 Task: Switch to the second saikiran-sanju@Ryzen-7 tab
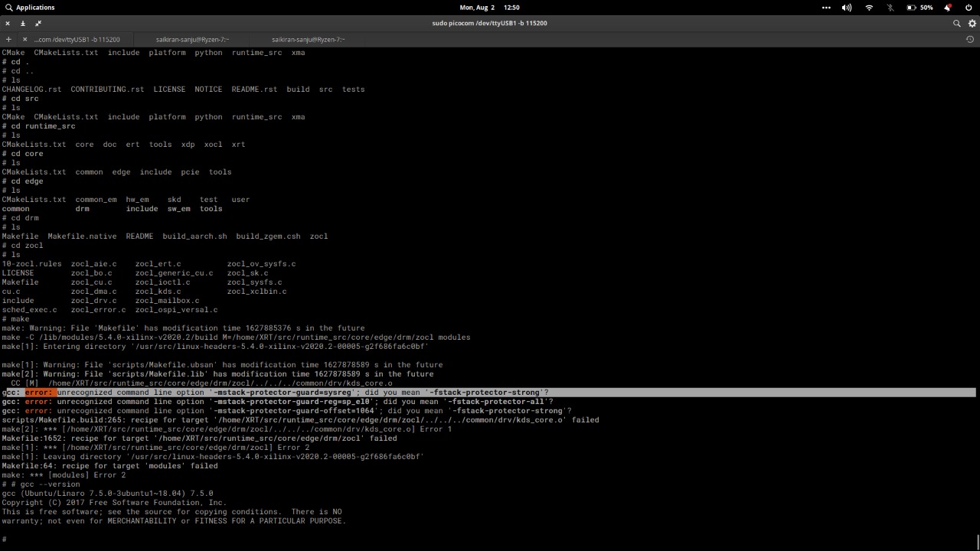pyautogui.click(x=309, y=39)
